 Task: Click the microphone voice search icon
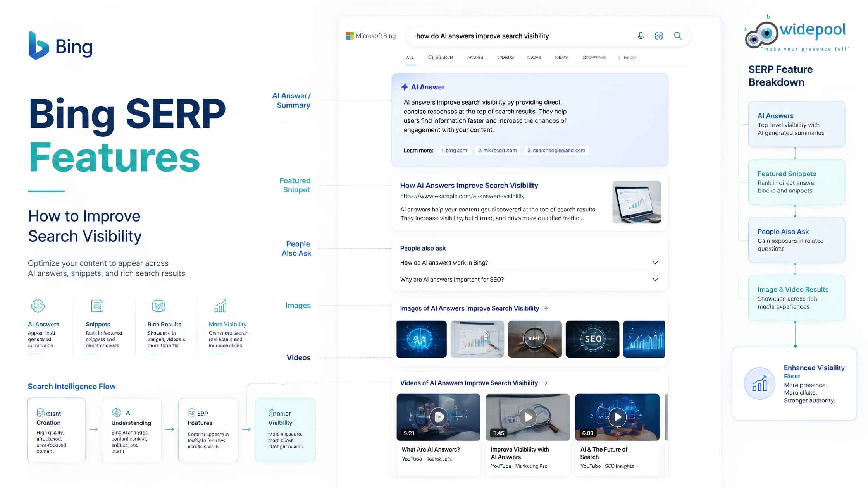point(641,36)
